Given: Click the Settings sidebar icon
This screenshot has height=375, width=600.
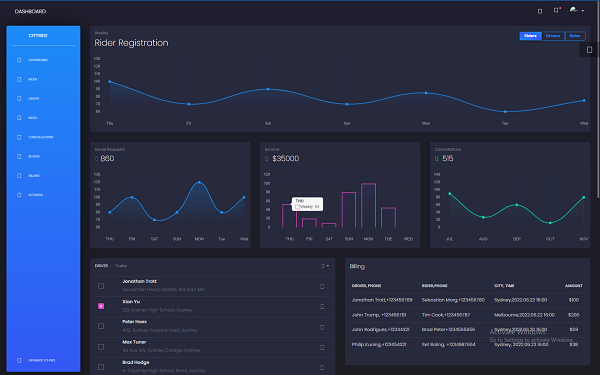Looking at the screenshot, I should (x=19, y=195).
